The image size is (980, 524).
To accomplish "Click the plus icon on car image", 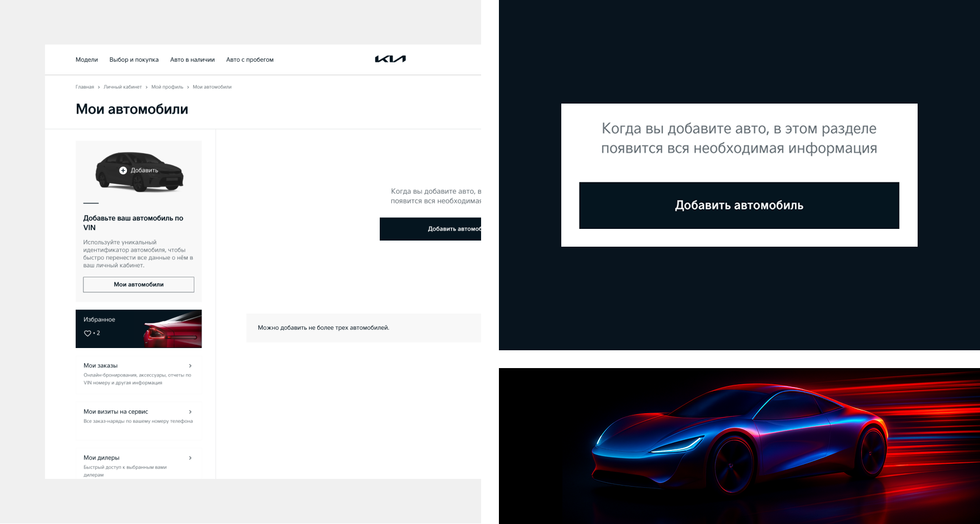I will (x=123, y=170).
